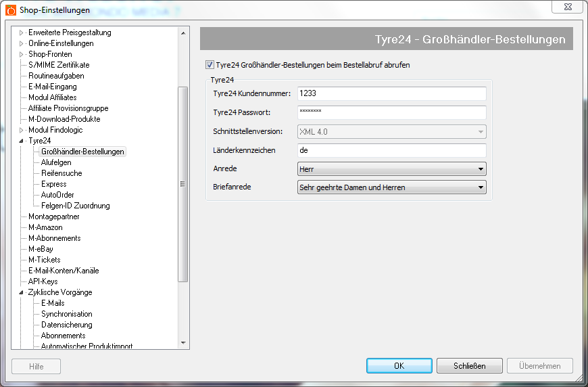Select M-Amazon in the tree
The height and width of the screenshot is (387, 588).
[45, 227]
